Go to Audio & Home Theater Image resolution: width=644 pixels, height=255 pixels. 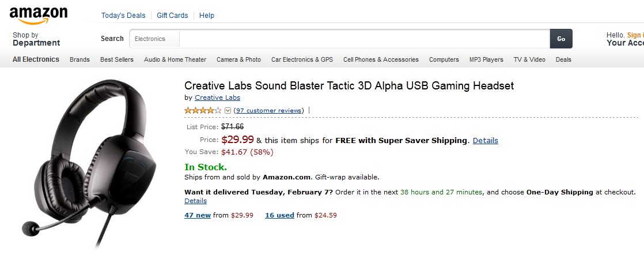click(x=175, y=59)
